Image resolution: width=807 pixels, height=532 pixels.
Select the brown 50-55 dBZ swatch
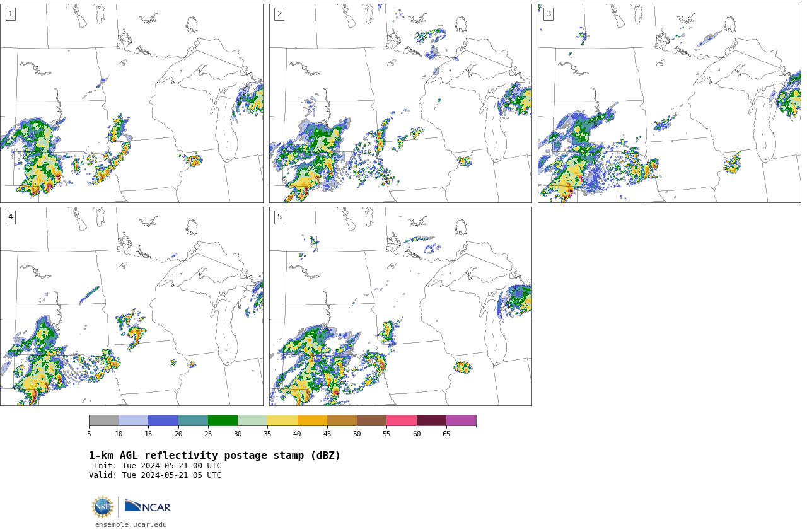coord(371,420)
